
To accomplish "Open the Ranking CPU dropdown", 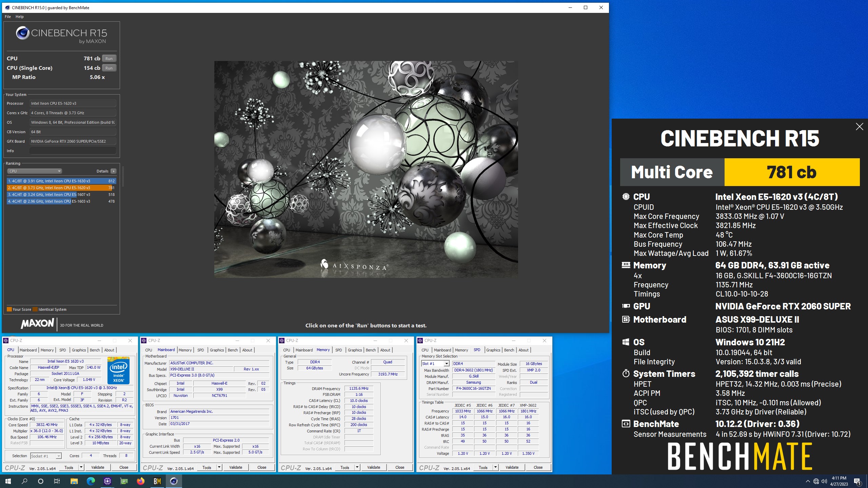I will [34, 171].
